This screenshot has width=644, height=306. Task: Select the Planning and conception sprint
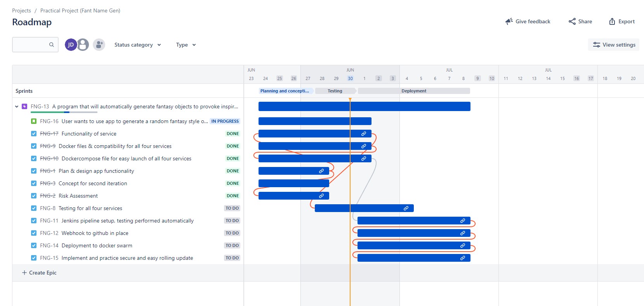click(286, 91)
